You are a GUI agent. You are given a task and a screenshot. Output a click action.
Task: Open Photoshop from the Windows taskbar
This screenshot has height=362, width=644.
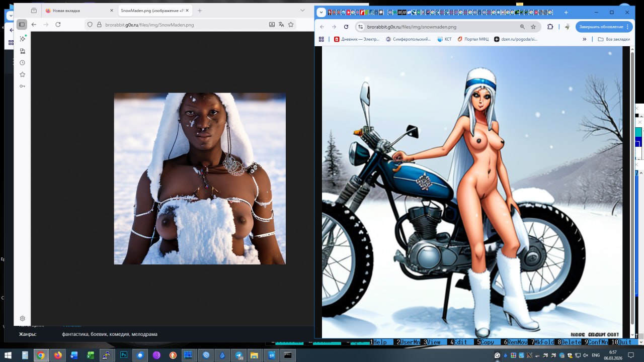(x=124, y=355)
